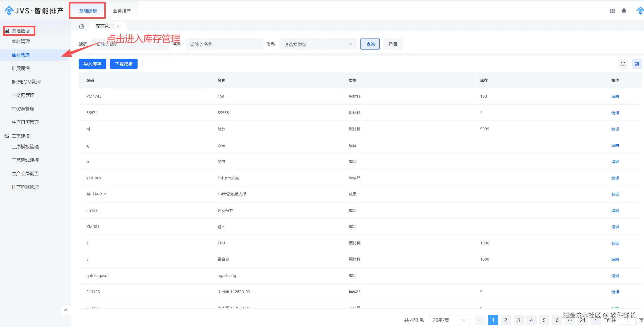
Task: Open the 类型 select dropdown
Action: (318, 44)
